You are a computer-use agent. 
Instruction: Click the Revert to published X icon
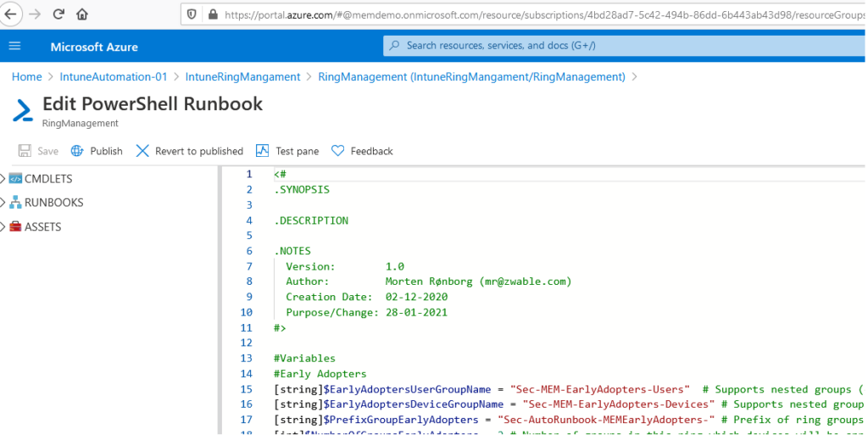pyautogui.click(x=142, y=151)
